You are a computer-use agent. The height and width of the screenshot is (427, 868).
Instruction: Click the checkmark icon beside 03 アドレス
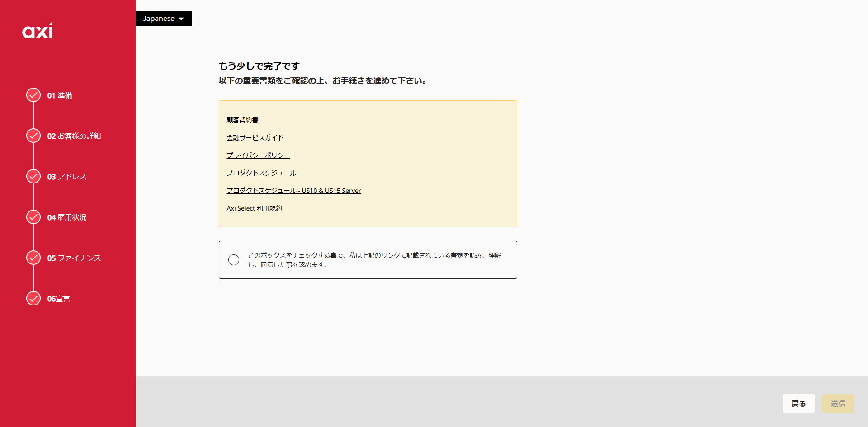tap(33, 177)
